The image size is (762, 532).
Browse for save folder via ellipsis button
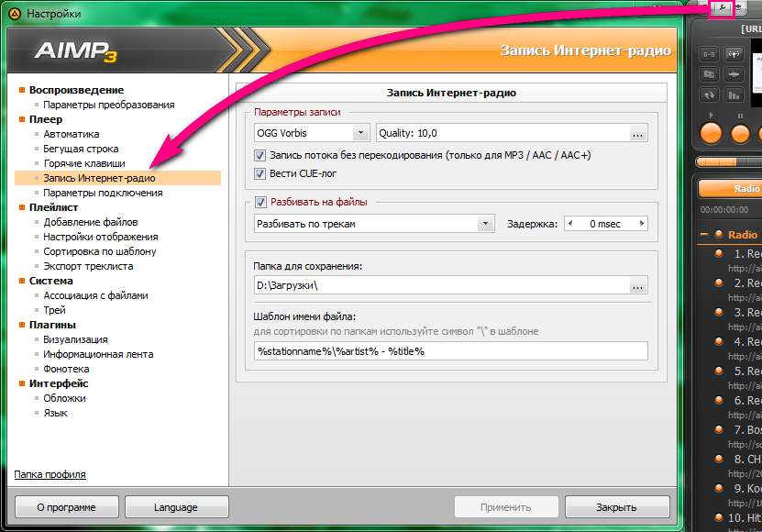click(x=638, y=286)
